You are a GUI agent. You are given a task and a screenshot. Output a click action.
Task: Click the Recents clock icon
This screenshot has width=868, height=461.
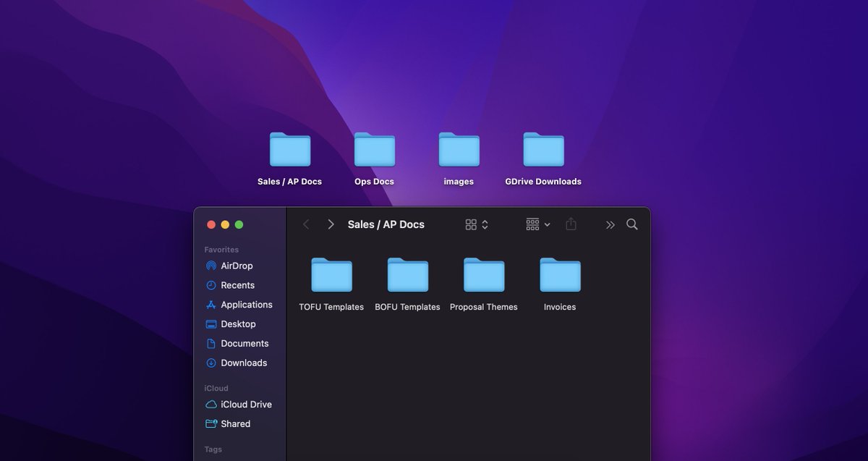coord(211,285)
